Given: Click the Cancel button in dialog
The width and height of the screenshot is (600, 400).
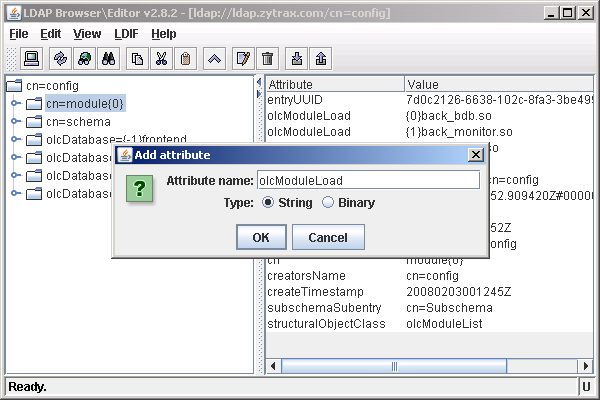Looking at the screenshot, I should [328, 237].
